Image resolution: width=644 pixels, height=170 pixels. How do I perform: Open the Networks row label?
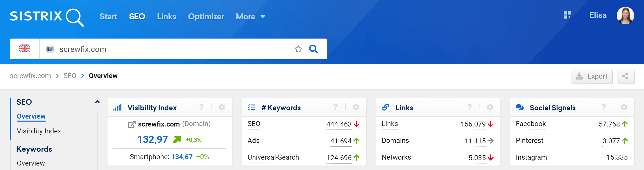pyautogui.click(x=396, y=158)
